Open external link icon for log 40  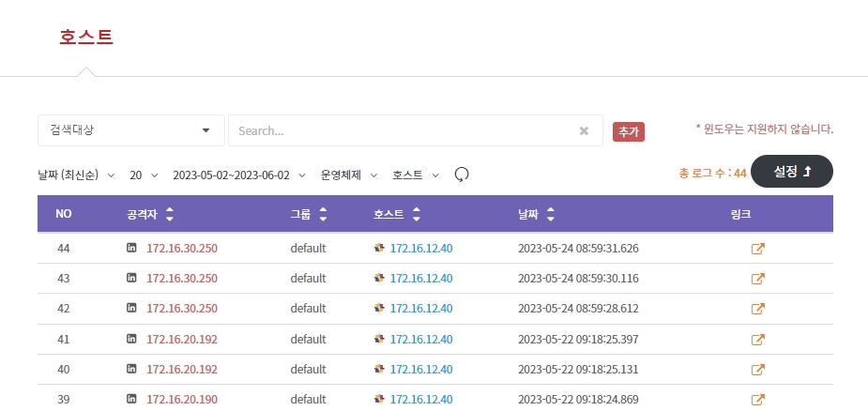758,370
